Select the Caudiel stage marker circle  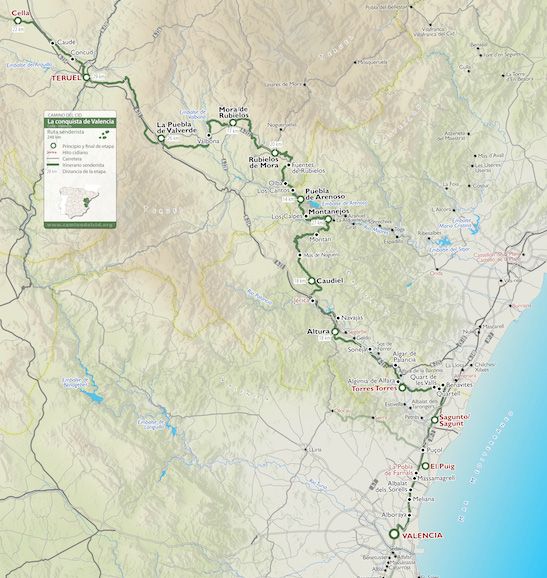click(311, 281)
